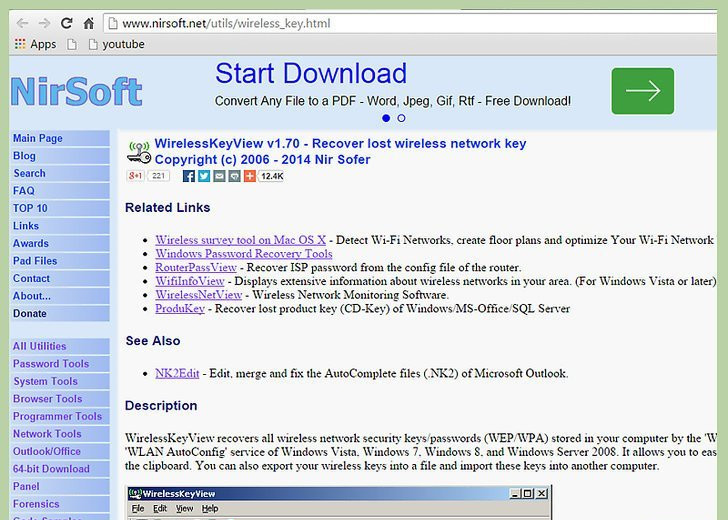Follow the Wireless survey tool on Mac OS X link
The height and width of the screenshot is (520, 728).
(240, 240)
